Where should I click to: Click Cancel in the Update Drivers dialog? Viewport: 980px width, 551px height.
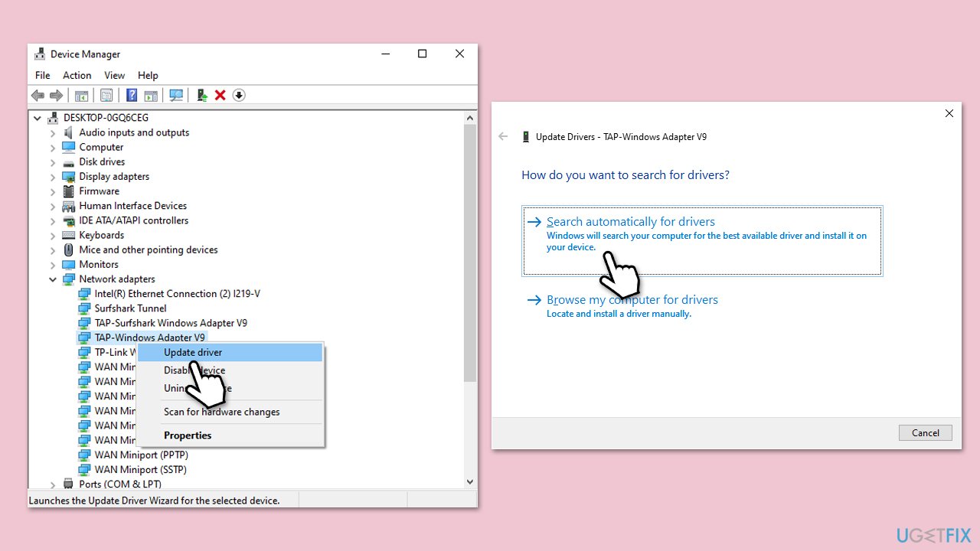pos(925,432)
